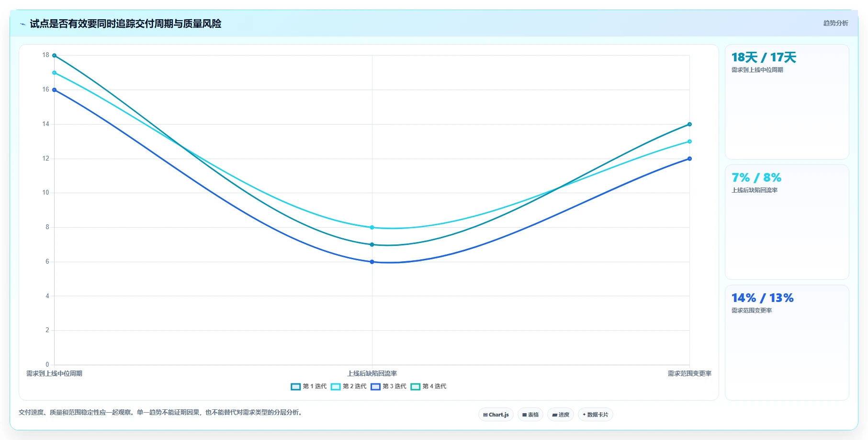Select the 第 2 迭代 defect-rate point at 8
This screenshot has width=868, height=440.
(x=372, y=227)
